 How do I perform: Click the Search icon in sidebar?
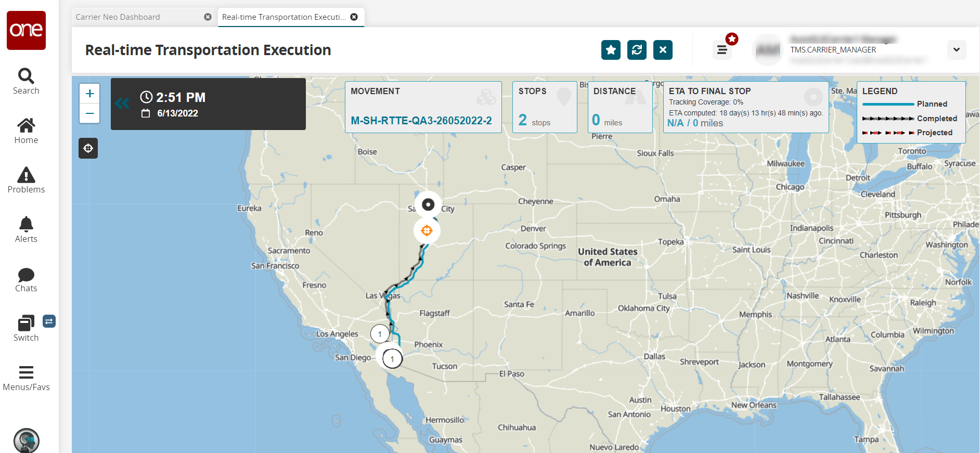[26, 76]
